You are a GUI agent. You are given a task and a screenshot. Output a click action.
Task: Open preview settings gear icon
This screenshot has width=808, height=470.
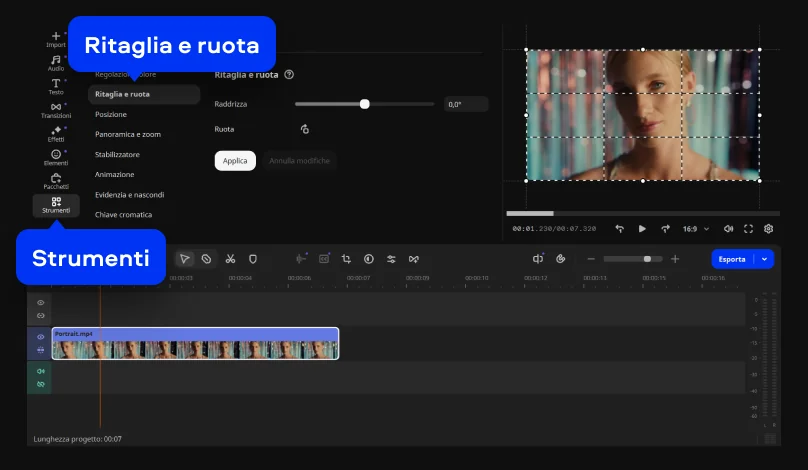(x=769, y=229)
